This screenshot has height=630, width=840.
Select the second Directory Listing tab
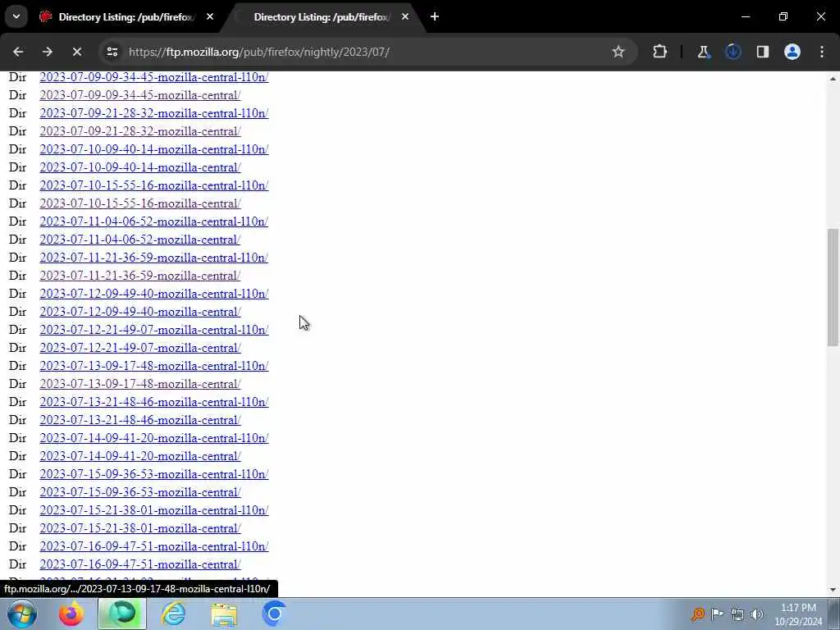(322, 17)
